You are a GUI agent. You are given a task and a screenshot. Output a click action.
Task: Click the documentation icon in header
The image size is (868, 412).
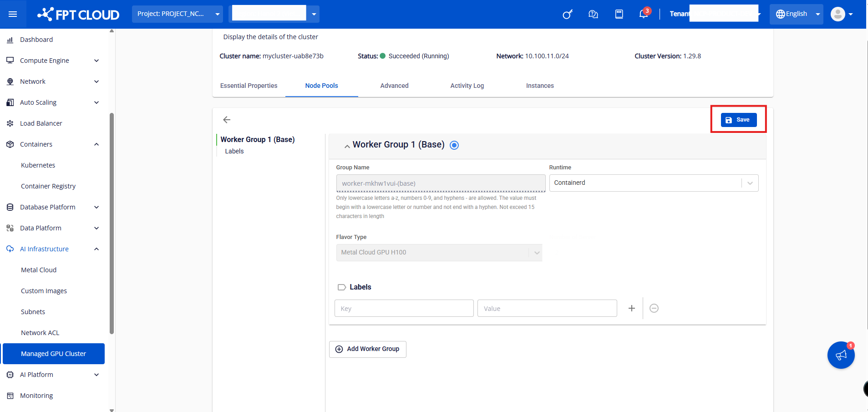(x=619, y=14)
